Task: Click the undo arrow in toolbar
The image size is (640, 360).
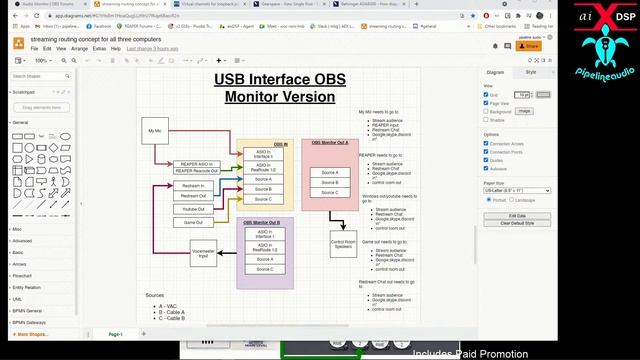Action: point(87,60)
